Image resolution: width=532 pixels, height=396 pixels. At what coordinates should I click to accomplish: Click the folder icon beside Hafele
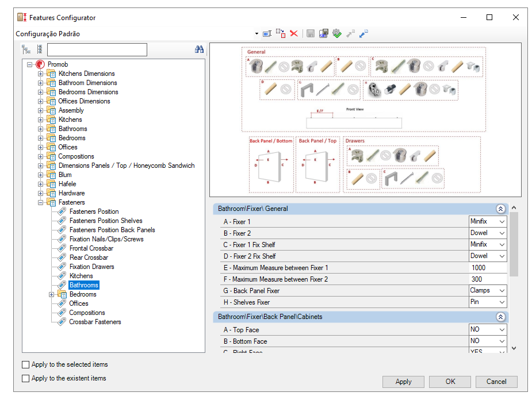pos(51,184)
